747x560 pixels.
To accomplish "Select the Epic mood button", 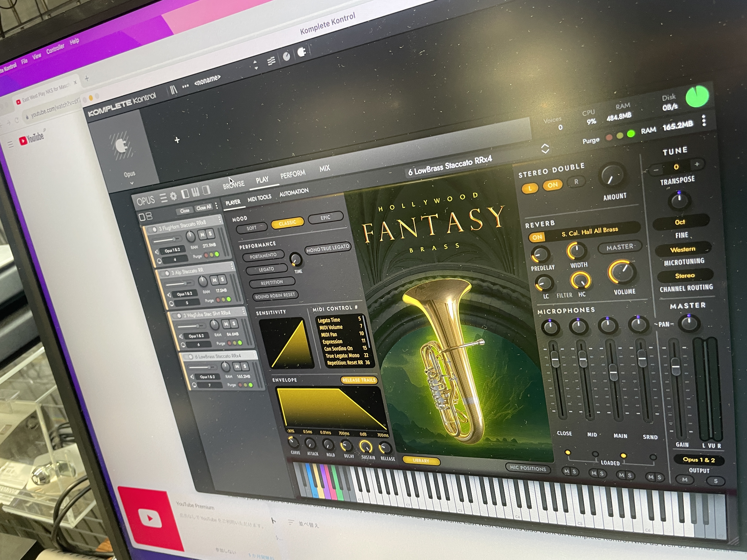I will pyautogui.click(x=325, y=218).
